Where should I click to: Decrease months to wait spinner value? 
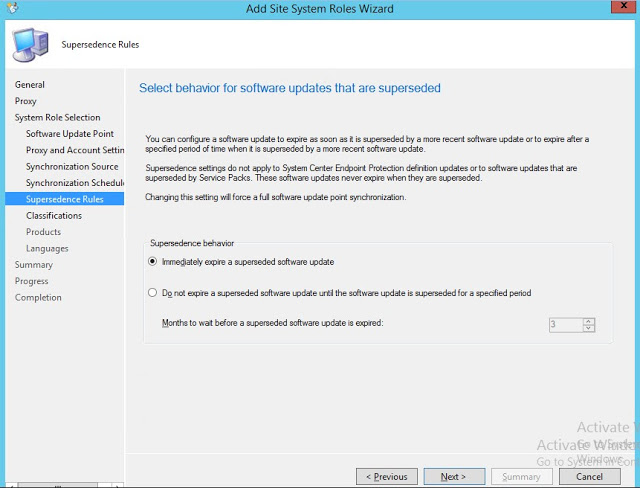point(589,328)
